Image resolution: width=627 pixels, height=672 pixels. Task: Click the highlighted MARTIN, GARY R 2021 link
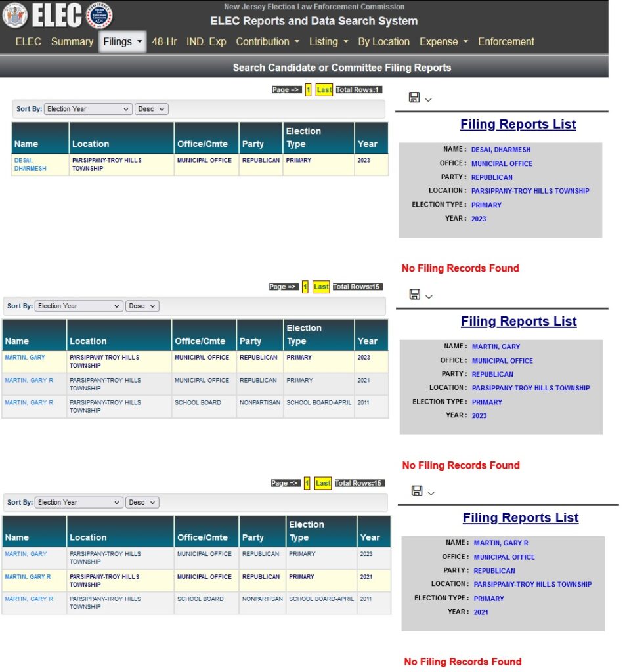pyautogui.click(x=28, y=576)
